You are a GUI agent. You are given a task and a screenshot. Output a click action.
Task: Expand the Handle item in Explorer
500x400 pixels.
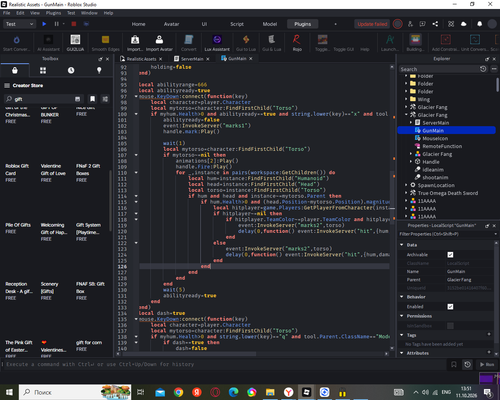tap(411, 162)
